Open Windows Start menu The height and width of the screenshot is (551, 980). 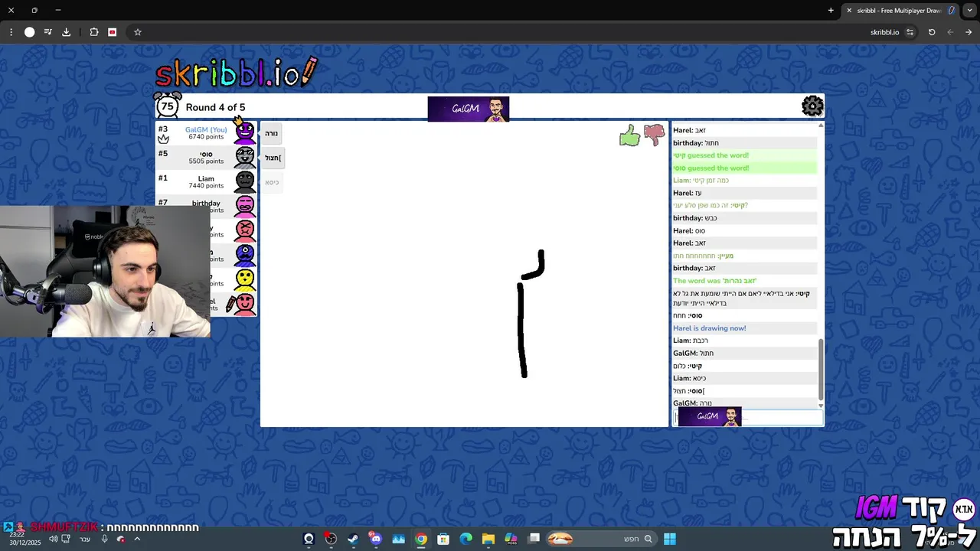tap(670, 539)
